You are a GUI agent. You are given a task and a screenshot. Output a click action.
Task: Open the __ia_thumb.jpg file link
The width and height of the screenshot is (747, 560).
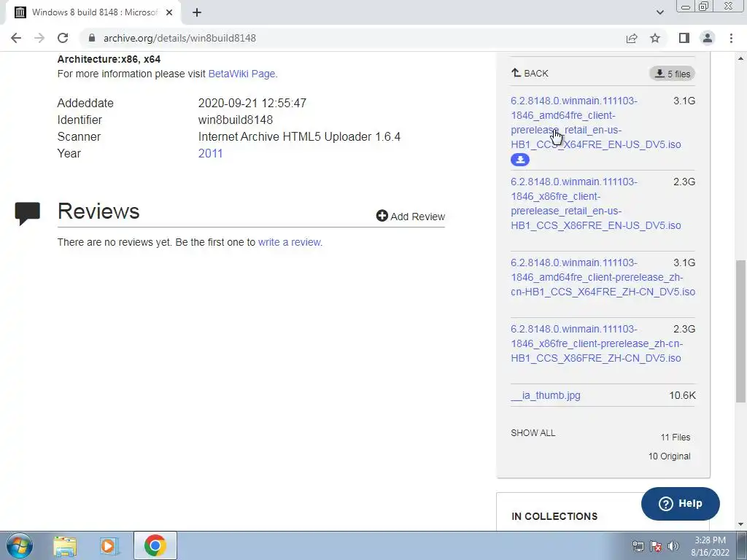[546, 395]
